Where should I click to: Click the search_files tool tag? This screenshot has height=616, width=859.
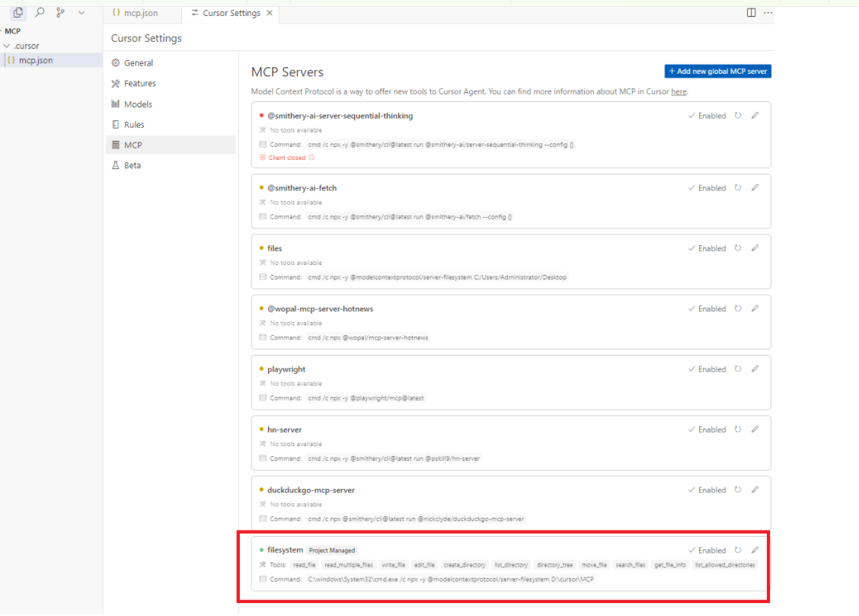(x=631, y=565)
